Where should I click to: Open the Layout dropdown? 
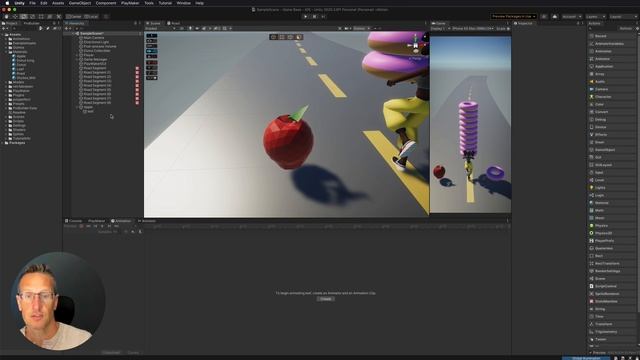click(623, 17)
